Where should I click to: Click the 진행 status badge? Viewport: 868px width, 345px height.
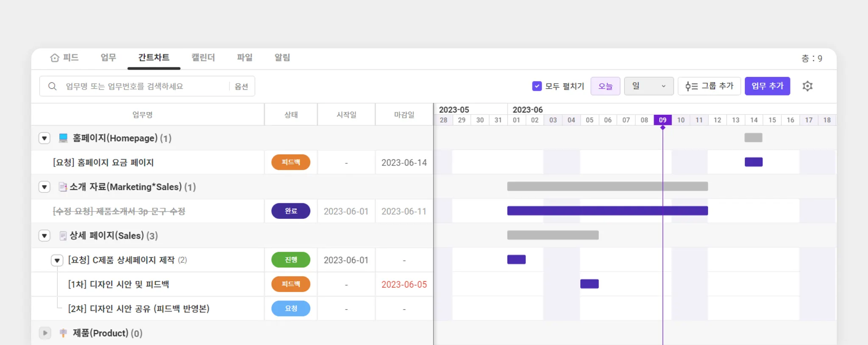point(291,260)
